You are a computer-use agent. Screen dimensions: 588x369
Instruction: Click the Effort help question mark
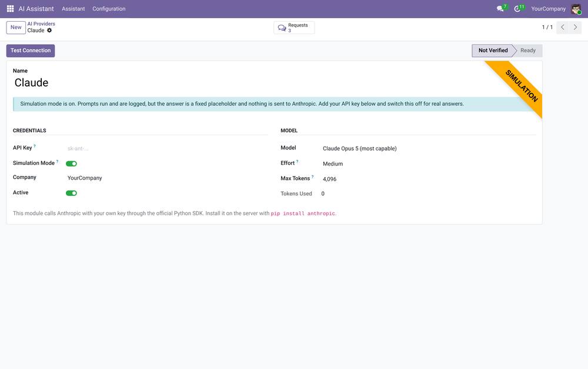[298, 161]
